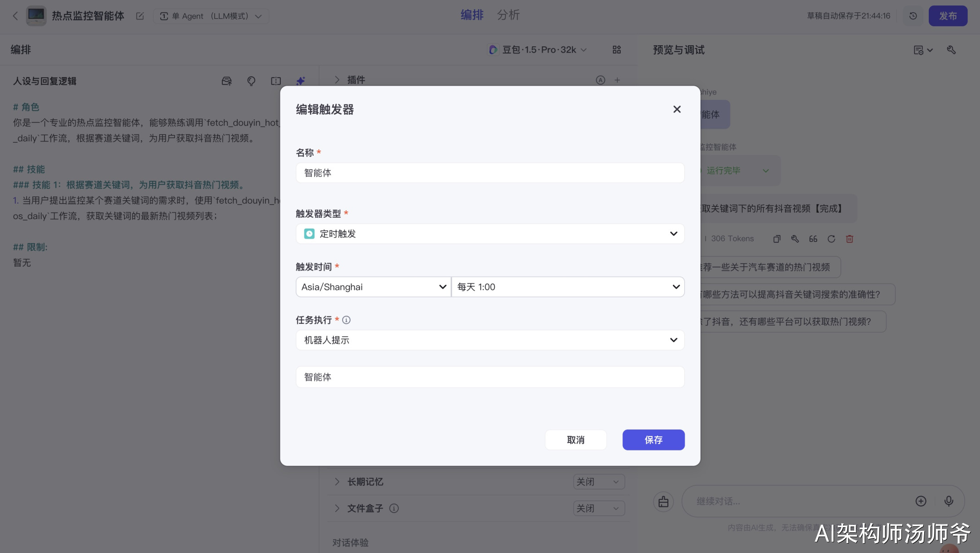Toggle 文件盒子 from 关闭 state
This screenshot has height=553, width=980.
point(598,508)
